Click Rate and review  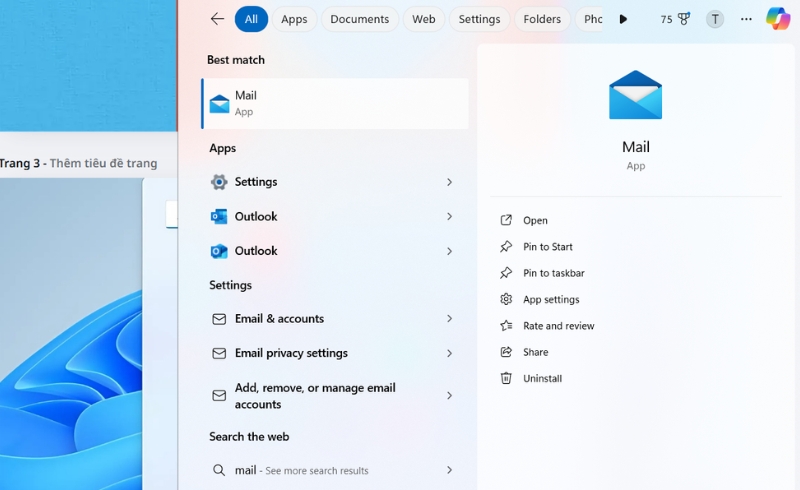(x=559, y=326)
